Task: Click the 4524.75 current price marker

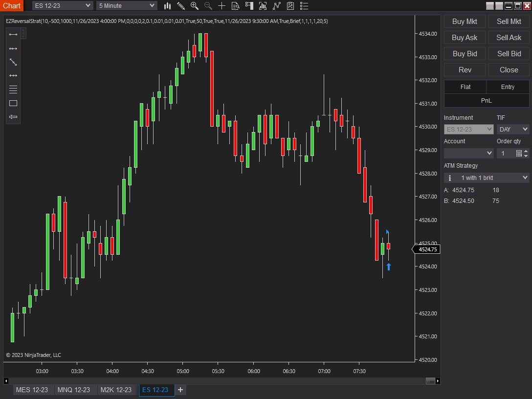Action: [x=426, y=249]
